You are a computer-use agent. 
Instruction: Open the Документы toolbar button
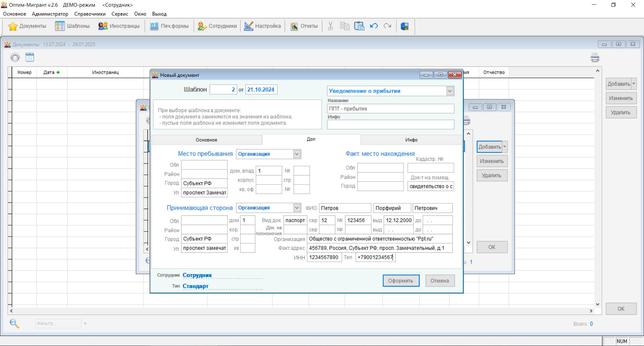click(27, 26)
